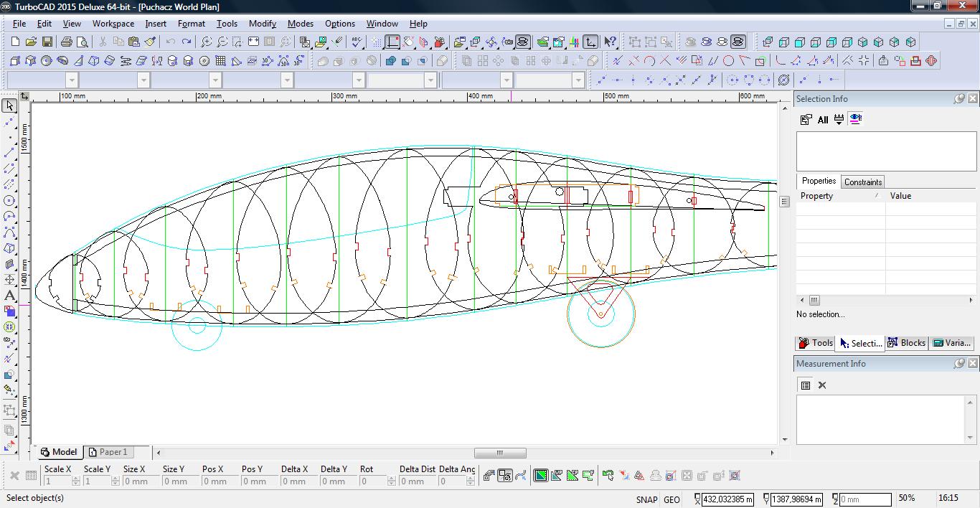The height and width of the screenshot is (508, 980).
Task: Click the circle tool in modify toolbar
Action: [x=728, y=61]
